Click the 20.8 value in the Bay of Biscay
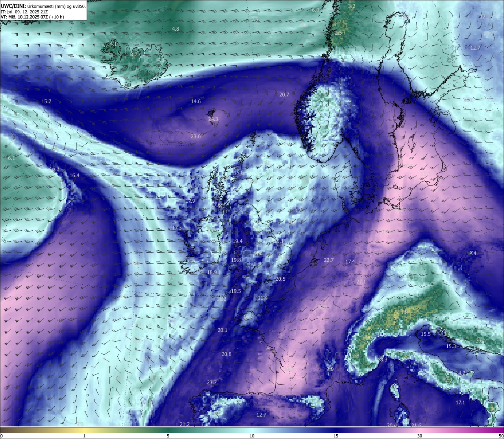Screen dimensions: 504x439 [226, 354]
